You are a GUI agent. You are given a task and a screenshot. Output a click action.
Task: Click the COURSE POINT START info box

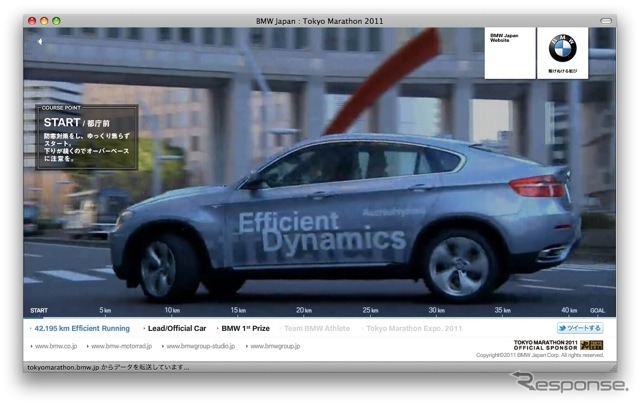87,137
